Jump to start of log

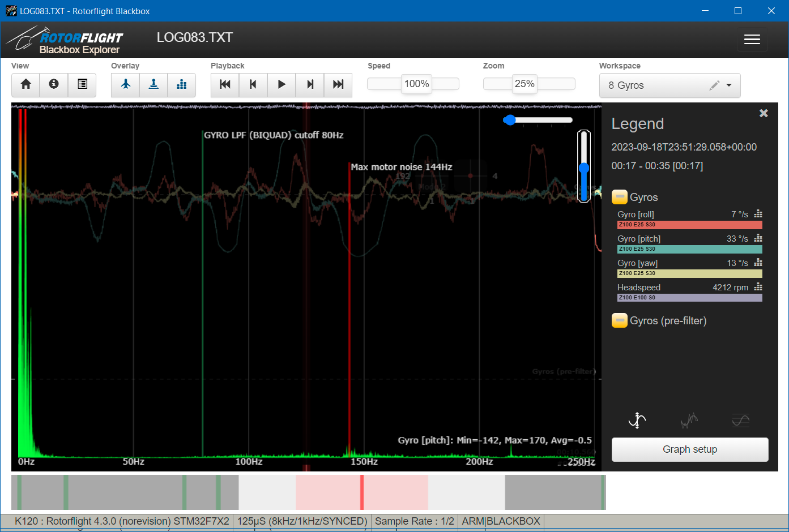(x=225, y=84)
